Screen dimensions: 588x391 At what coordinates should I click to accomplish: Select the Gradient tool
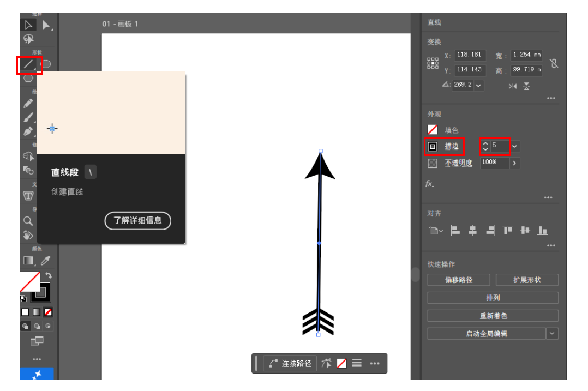pyautogui.click(x=28, y=261)
